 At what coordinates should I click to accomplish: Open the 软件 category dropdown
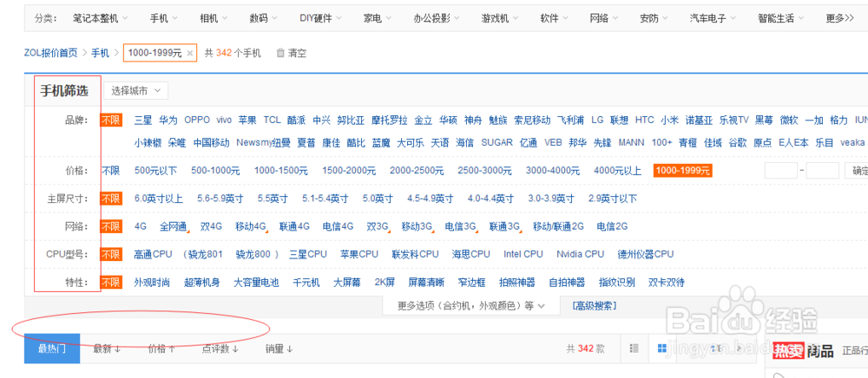click(554, 18)
